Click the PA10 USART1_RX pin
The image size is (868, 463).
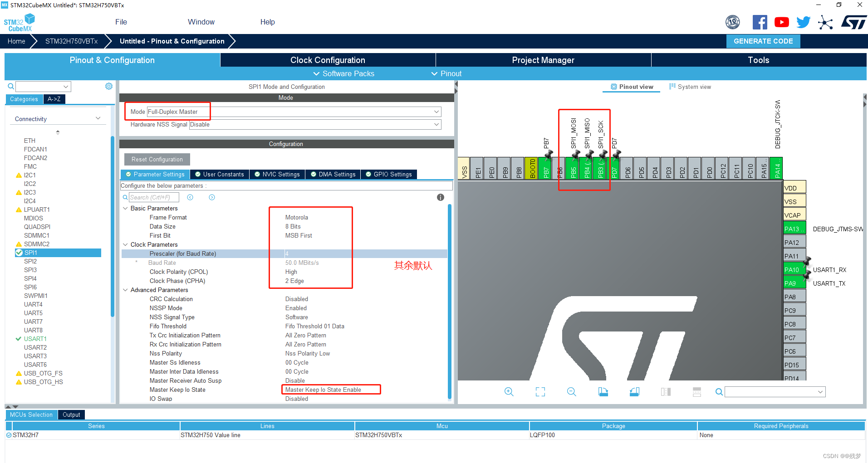794,269
